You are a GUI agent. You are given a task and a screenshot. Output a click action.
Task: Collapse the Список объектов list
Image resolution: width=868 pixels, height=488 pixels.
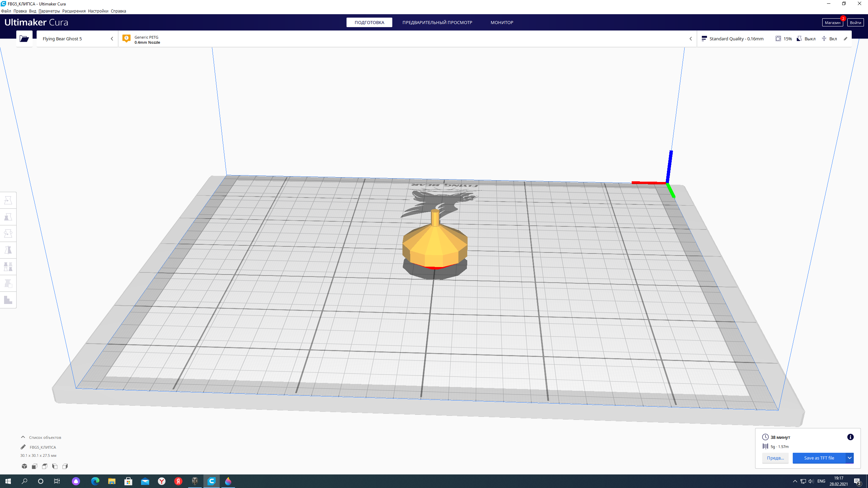(23, 437)
